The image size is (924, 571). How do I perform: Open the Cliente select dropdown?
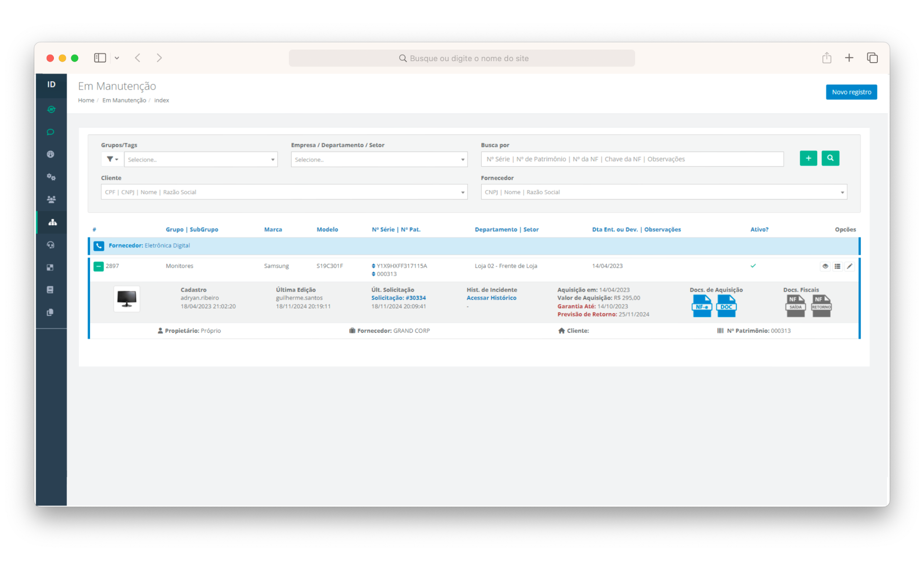(x=284, y=192)
